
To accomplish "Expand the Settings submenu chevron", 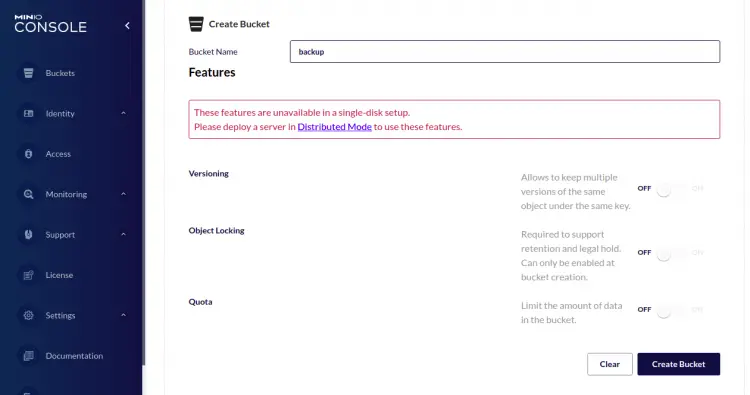I will point(123,316).
